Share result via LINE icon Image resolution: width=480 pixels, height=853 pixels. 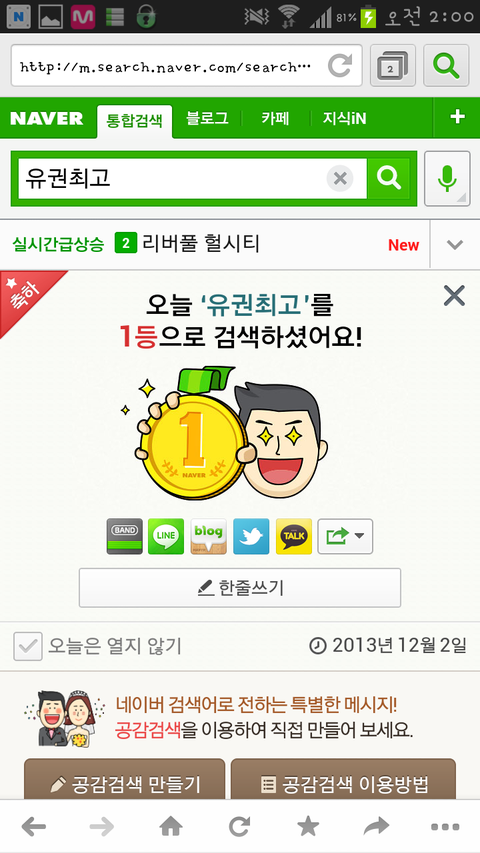(x=166, y=536)
